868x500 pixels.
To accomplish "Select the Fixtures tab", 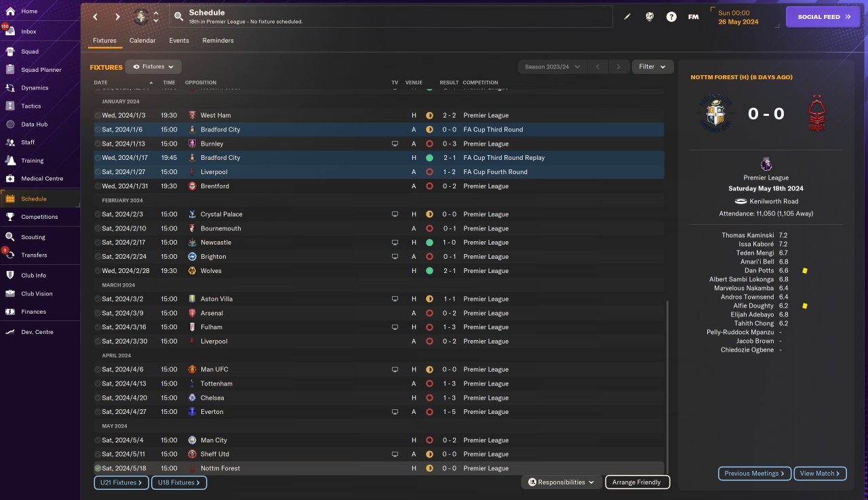I will [x=104, y=41].
